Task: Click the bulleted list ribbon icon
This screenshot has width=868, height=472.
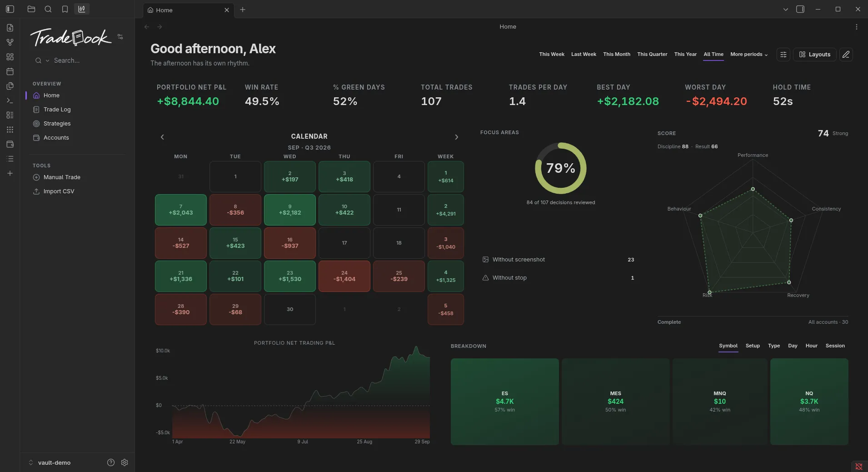Action: pyautogui.click(x=10, y=159)
